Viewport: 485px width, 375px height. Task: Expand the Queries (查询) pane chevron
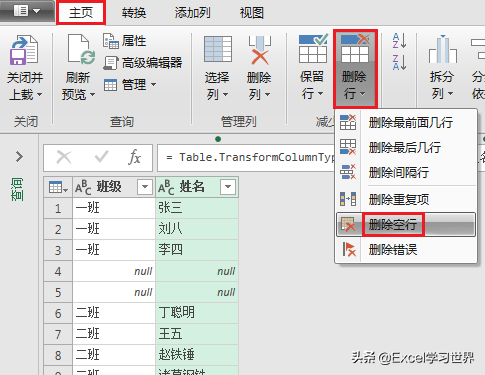coord(19,157)
